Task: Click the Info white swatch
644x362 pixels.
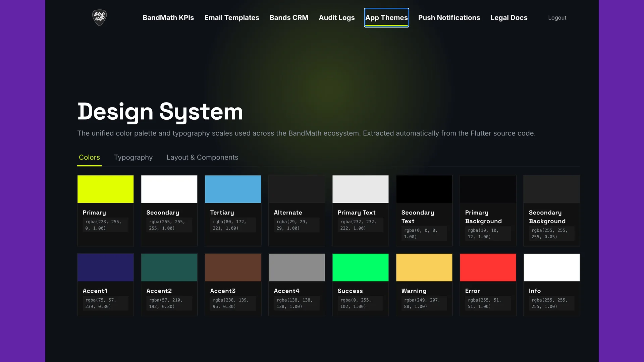Action: click(551, 267)
